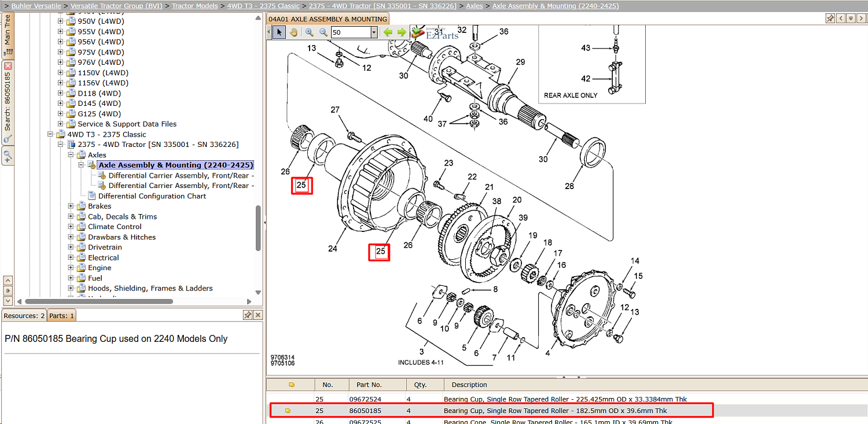Switch to the Parts: 1 tab
868x424 pixels.
[x=61, y=316]
